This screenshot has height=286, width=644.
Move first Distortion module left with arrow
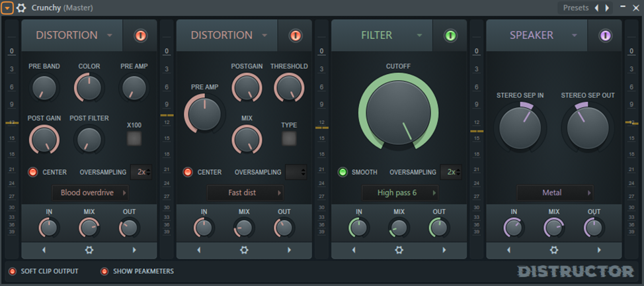tap(44, 250)
